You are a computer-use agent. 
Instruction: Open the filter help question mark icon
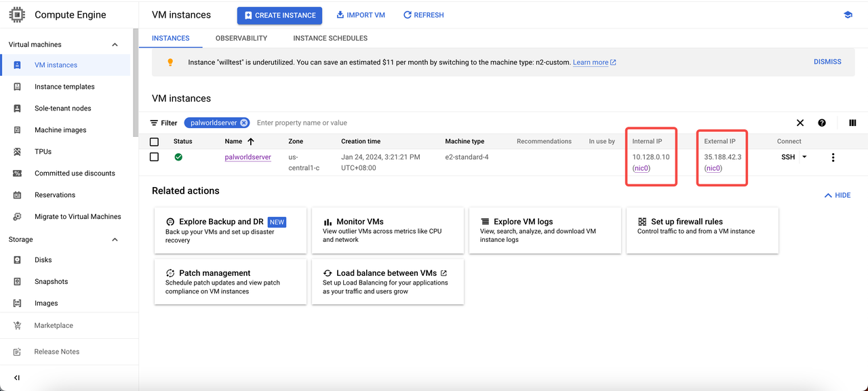tap(822, 123)
